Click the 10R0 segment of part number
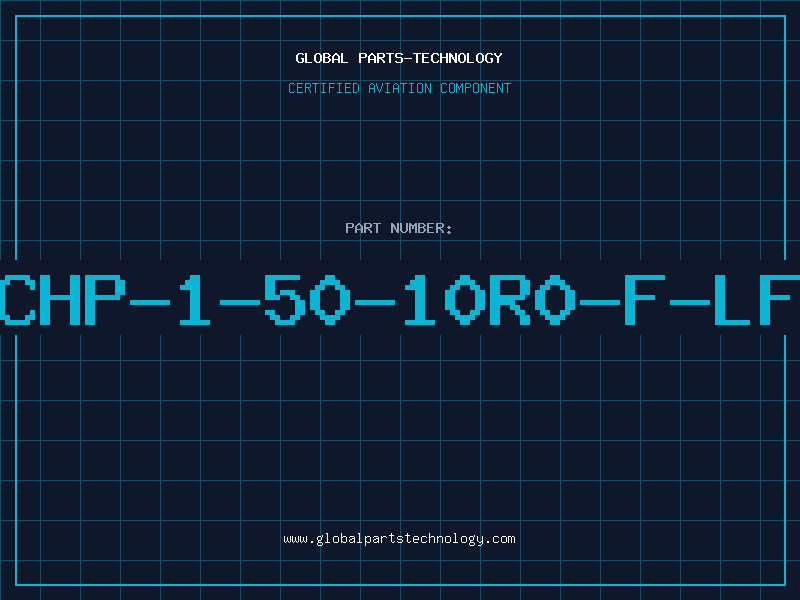The height and width of the screenshot is (600, 800). 490,300
